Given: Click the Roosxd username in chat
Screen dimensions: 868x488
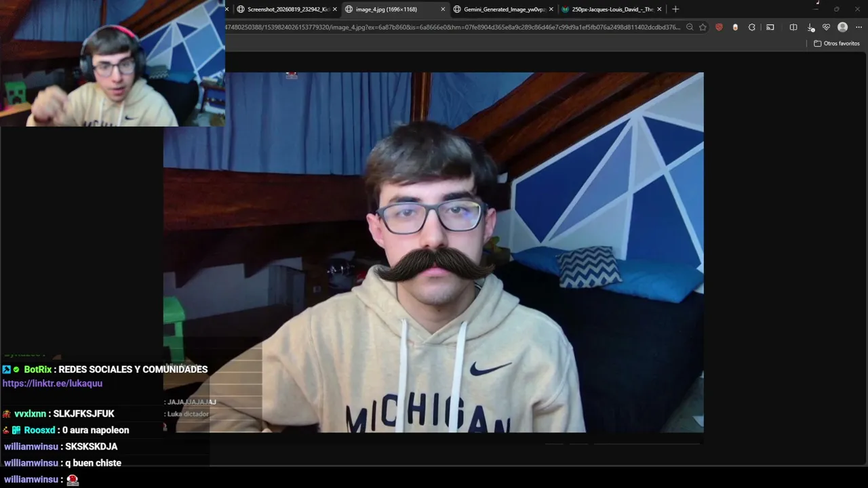Looking at the screenshot, I should 39,430.
